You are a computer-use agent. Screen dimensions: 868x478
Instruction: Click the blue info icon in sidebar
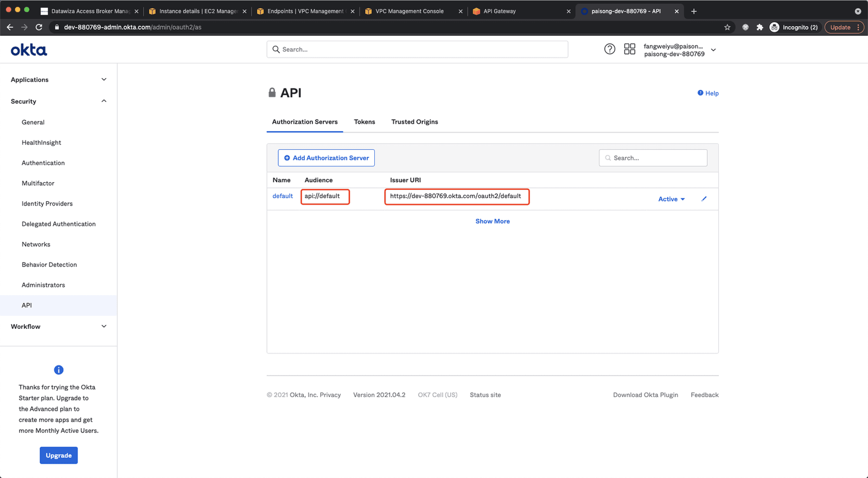[x=59, y=370]
